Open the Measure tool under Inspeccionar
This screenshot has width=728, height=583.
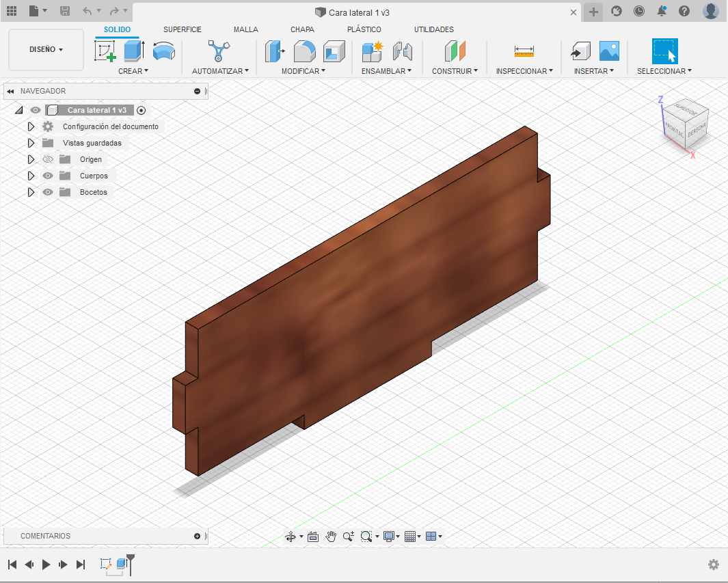point(524,51)
